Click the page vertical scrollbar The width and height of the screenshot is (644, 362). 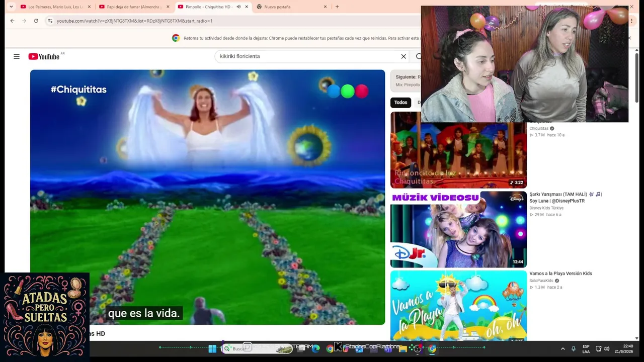click(x=637, y=78)
